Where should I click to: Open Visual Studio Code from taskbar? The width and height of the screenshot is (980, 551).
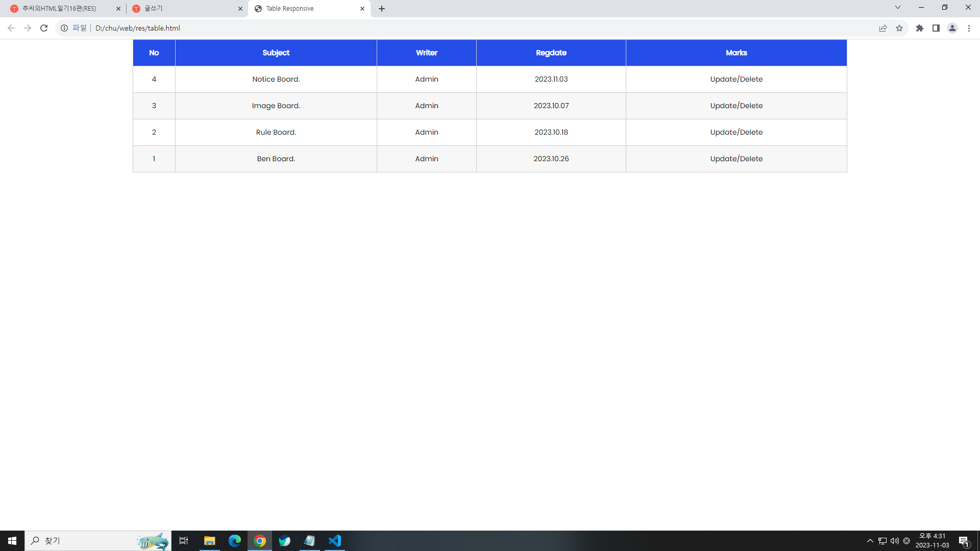335,541
